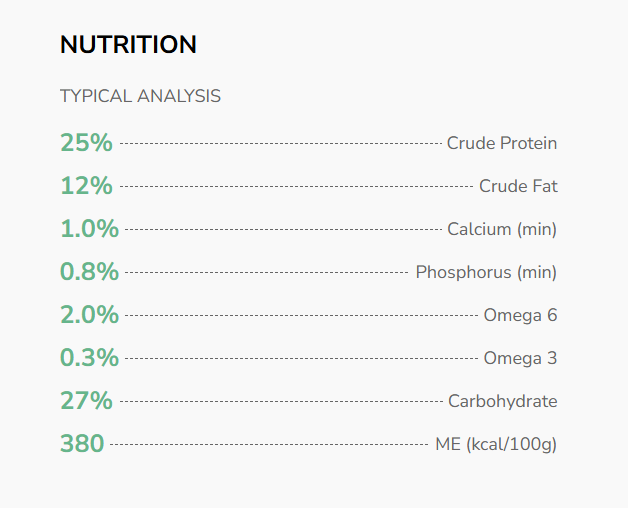Select the 2.0% value
628x508 pixels.
coord(89,315)
